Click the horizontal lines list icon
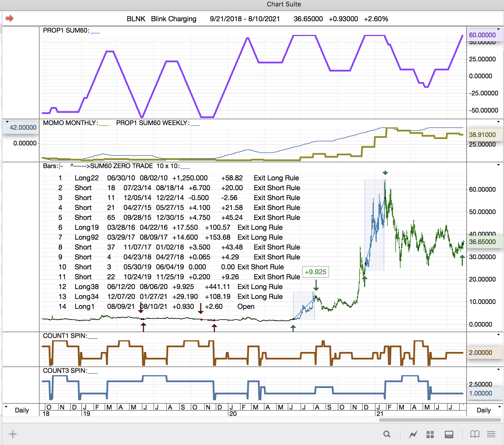Viewport: 504px width, 445px height. pyautogui.click(x=491, y=434)
